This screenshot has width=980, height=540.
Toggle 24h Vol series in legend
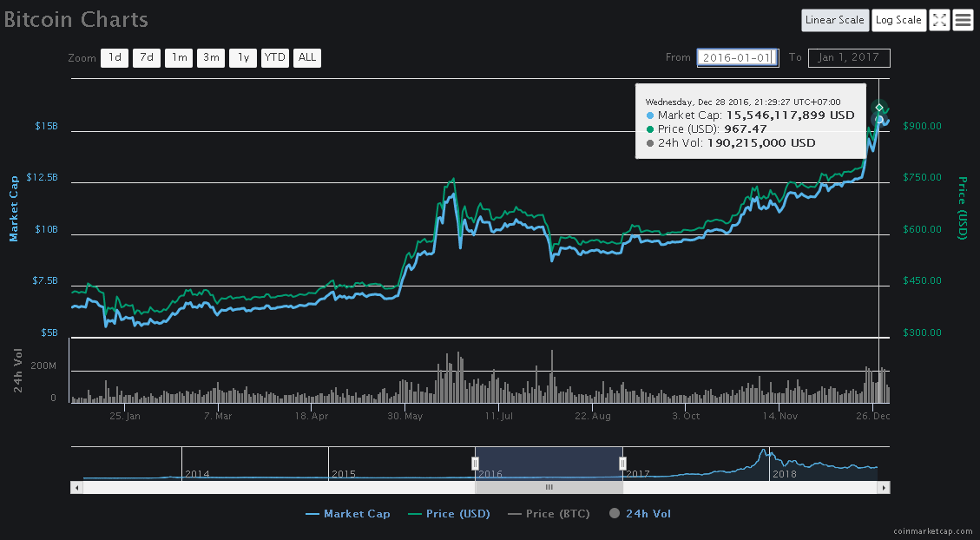640,514
